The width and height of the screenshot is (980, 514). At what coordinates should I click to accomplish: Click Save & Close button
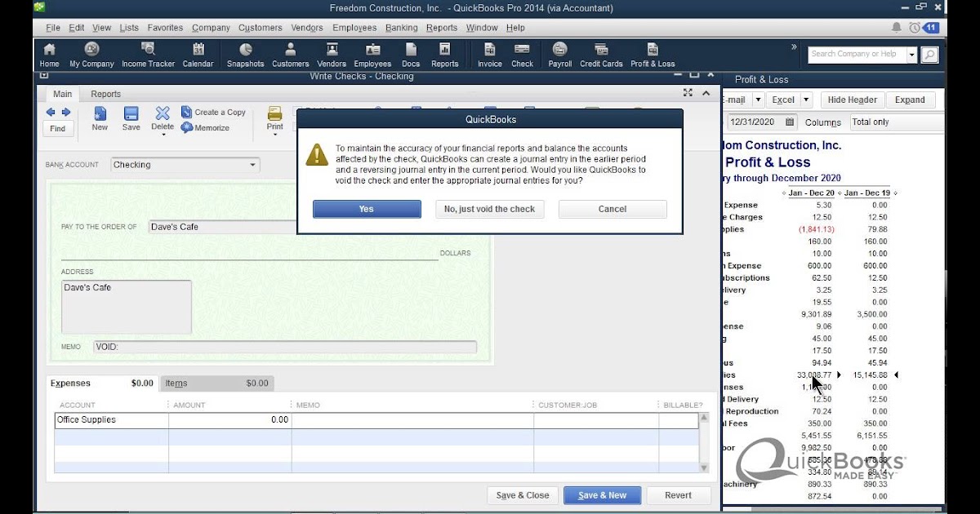(523, 495)
